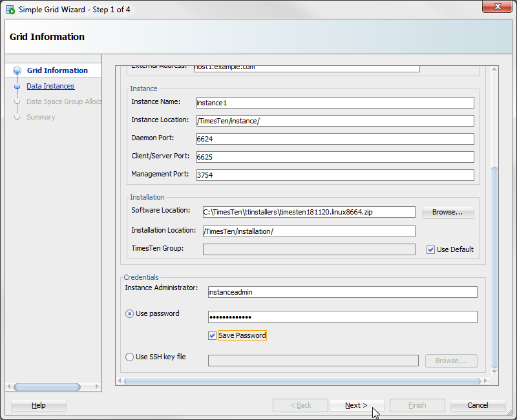The height and width of the screenshot is (420, 517).
Task: Select the Use SSH key file option
Action: pyautogui.click(x=129, y=357)
